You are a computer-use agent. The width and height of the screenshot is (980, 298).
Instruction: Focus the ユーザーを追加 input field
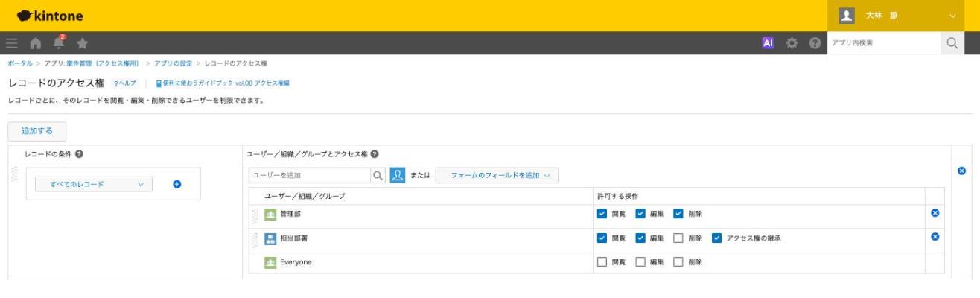(310, 176)
